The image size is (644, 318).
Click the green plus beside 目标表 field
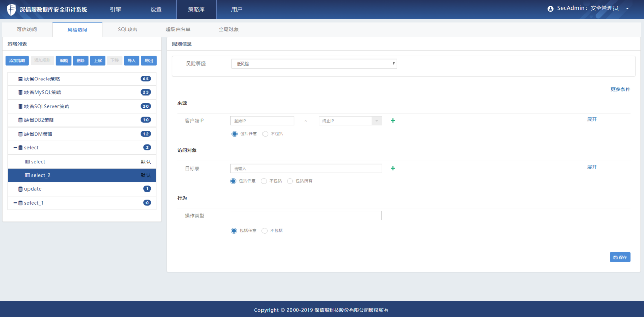coord(393,168)
